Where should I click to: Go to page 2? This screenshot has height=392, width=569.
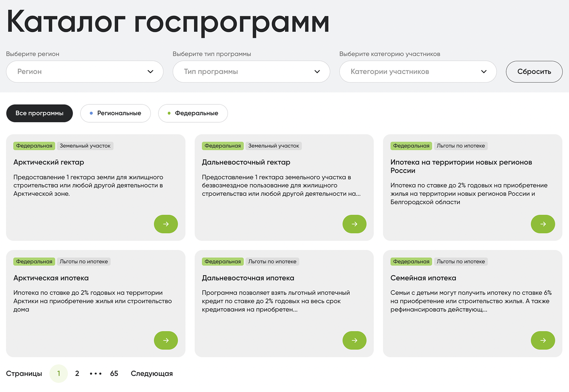[x=77, y=373]
